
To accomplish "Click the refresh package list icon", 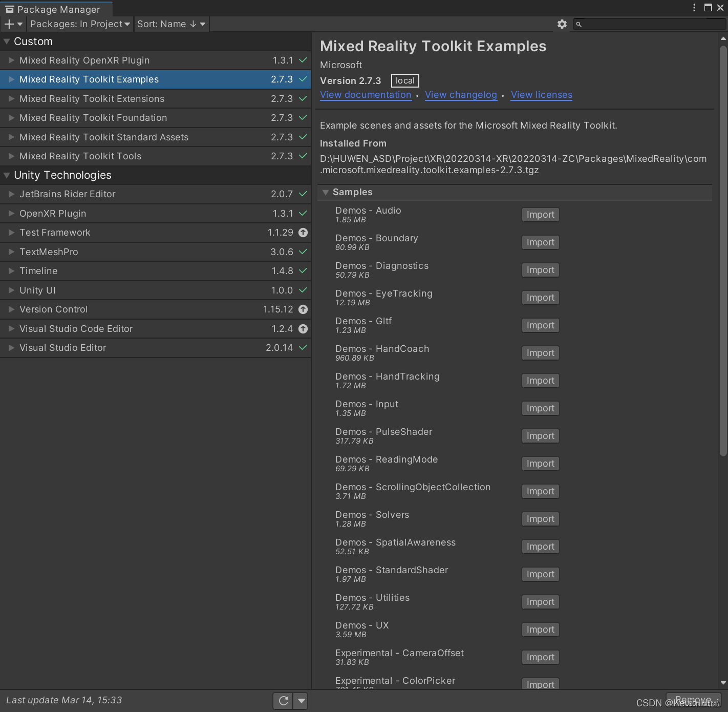I will (283, 701).
